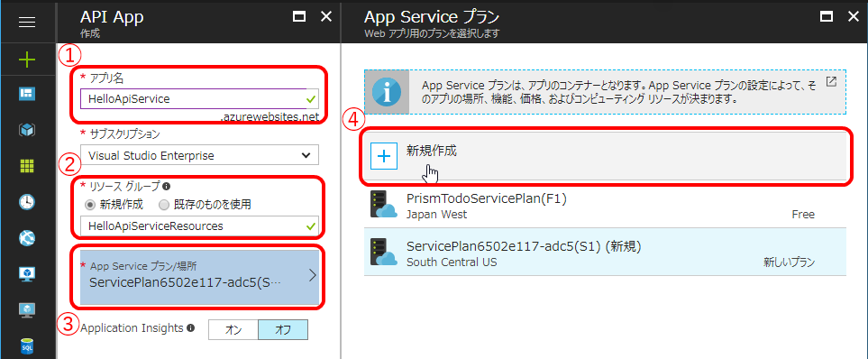Click the South Central US location text
Image resolution: width=868 pixels, height=359 pixels.
click(x=452, y=262)
